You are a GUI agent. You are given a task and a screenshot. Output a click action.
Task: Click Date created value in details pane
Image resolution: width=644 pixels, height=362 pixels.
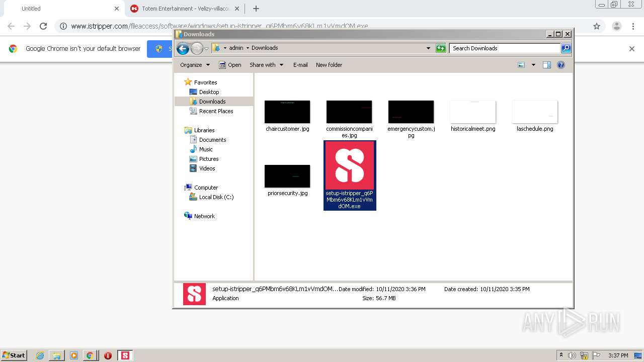pyautogui.click(x=505, y=289)
